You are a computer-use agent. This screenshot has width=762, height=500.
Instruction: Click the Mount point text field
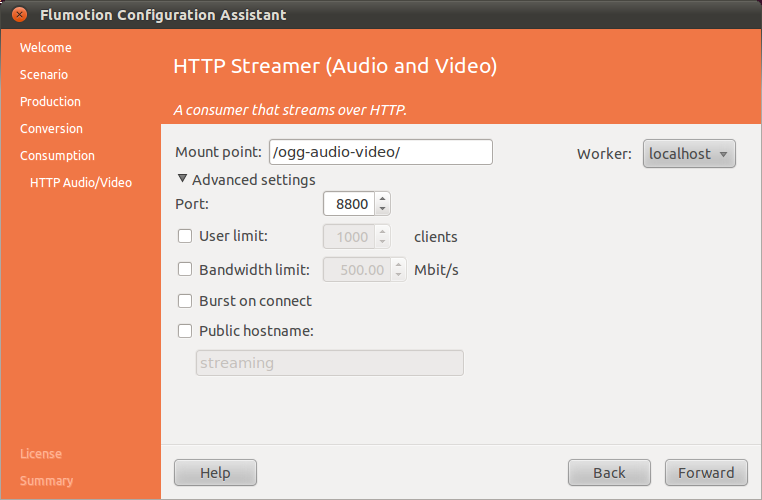(380, 152)
